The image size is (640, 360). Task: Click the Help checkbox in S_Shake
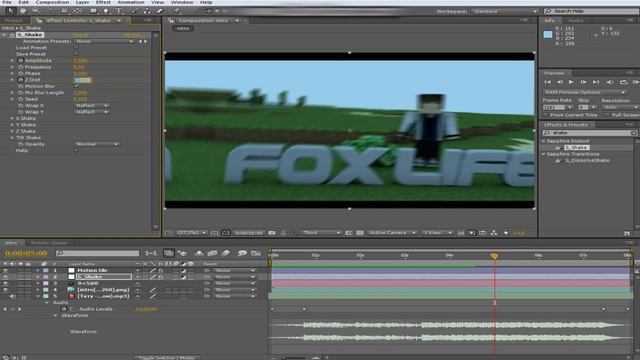pos(76,150)
